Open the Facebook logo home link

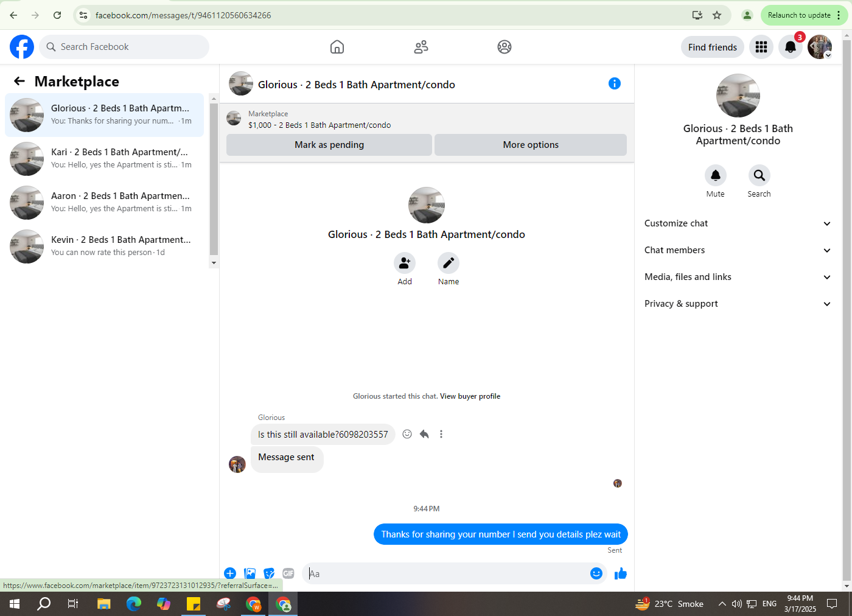tap(22, 47)
